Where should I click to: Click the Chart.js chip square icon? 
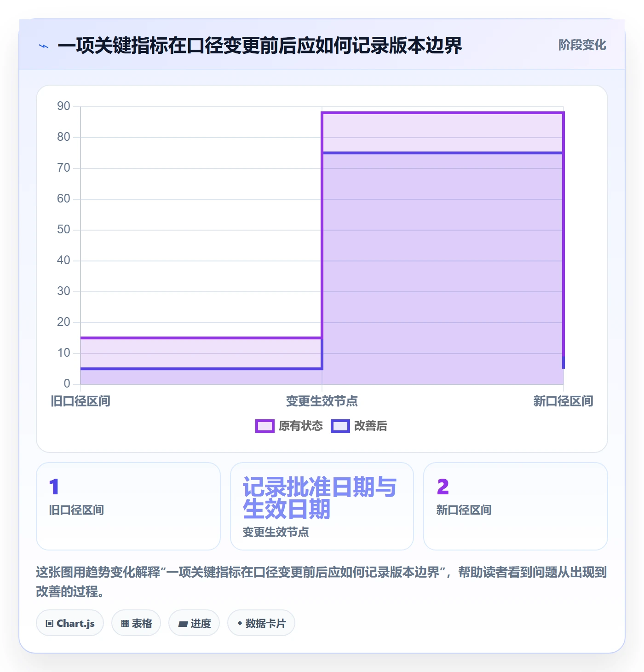click(x=50, y=624)
